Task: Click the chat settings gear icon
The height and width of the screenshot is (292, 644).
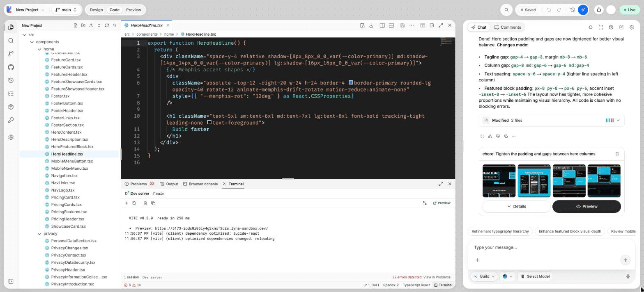Action: click(x=632, y=27)
